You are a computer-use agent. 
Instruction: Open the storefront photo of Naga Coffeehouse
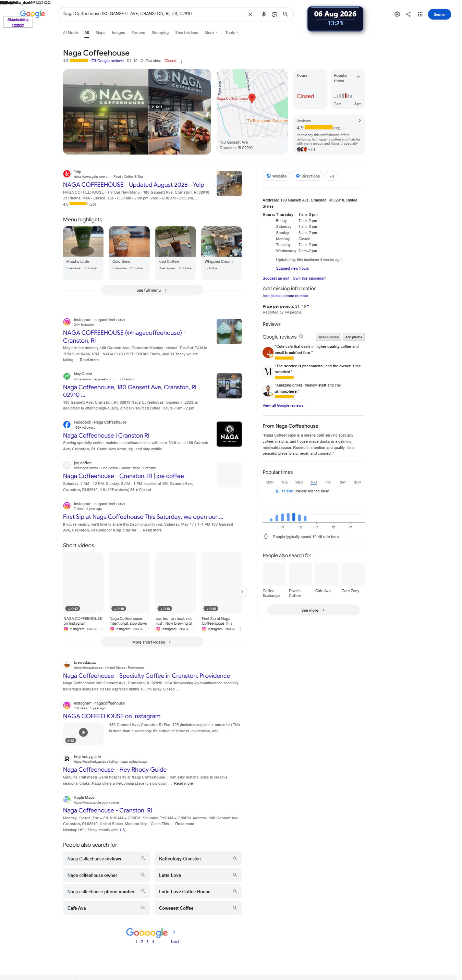(x=106, y=112)
